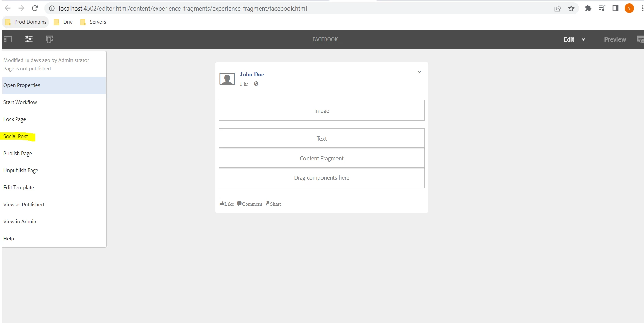Click the annotate icon at toolbar right
Screen dimensions: 644x323
[x=640, y=39]
